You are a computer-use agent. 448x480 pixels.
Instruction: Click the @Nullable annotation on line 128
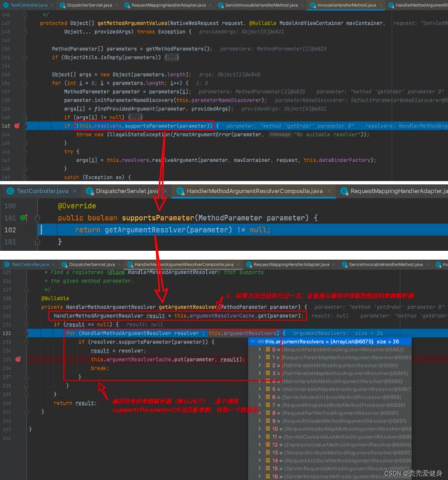pos(55,298)
